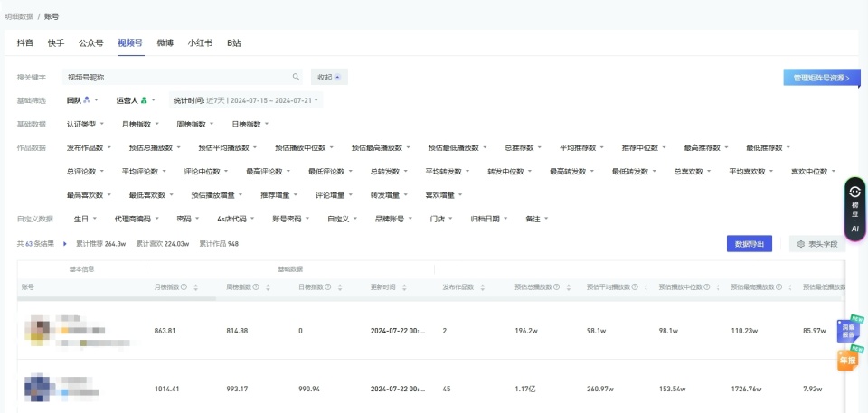Open 统计时间 date range dropdown
Screen dimensions: 868x413
[246, 100]
